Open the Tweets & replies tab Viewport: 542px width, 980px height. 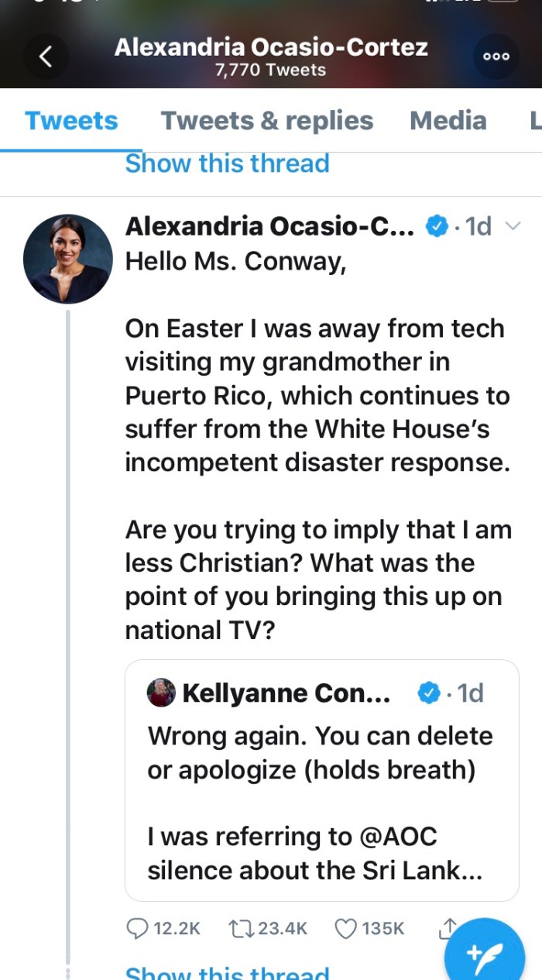pyautogui.click(x=266, y=121)
